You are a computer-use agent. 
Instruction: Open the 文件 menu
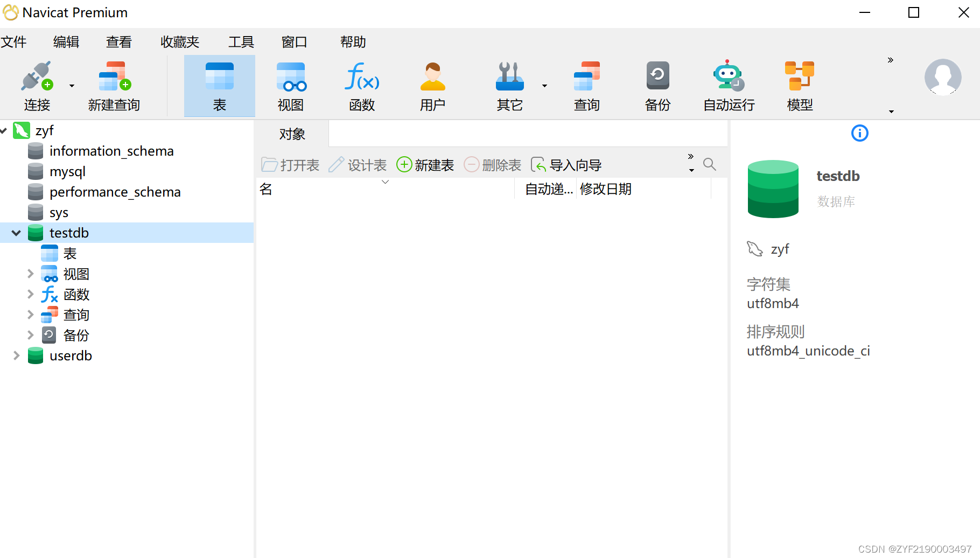click(x=13, y=41)
